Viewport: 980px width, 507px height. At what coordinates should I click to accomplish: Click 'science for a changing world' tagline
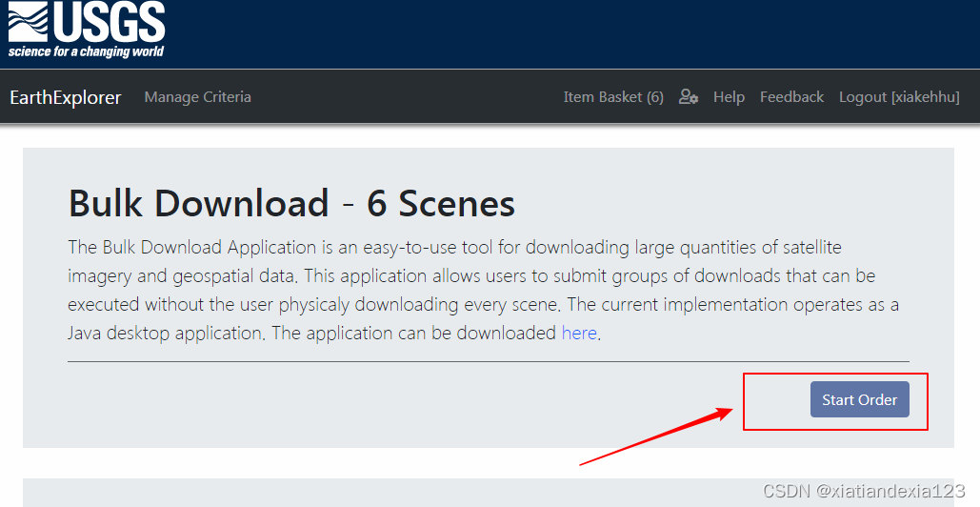pos(86,51)
